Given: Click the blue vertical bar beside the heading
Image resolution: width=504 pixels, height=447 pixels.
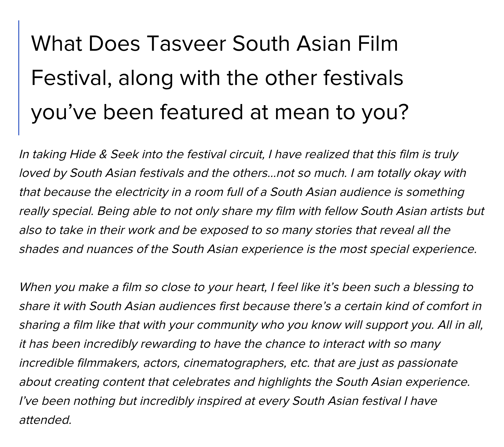Looking at the screenshot, I should point(19,78).
